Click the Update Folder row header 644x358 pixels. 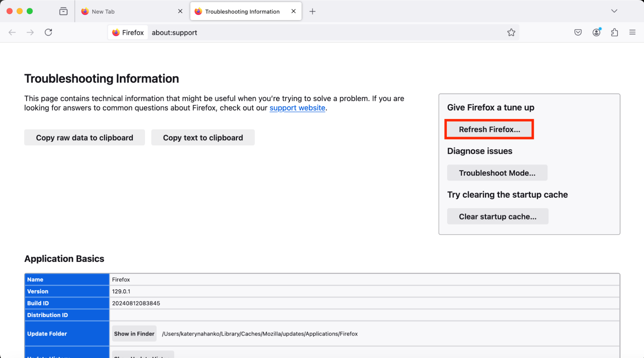[x=67, y=334]
